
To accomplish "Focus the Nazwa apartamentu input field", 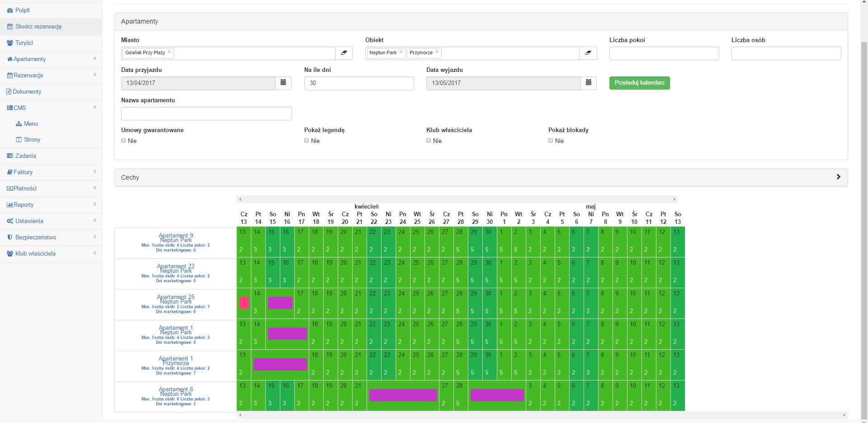I will [x=207, y=113].
